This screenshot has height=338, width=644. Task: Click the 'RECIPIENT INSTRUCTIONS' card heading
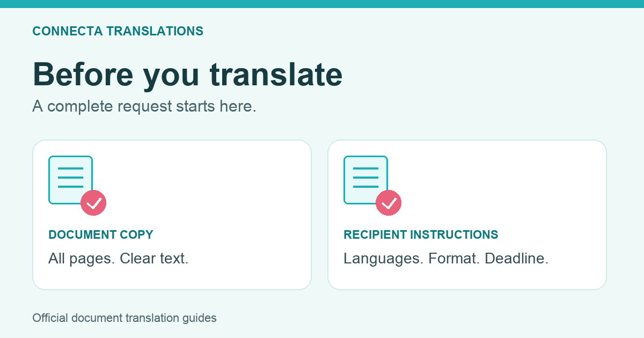coord(421,234)
